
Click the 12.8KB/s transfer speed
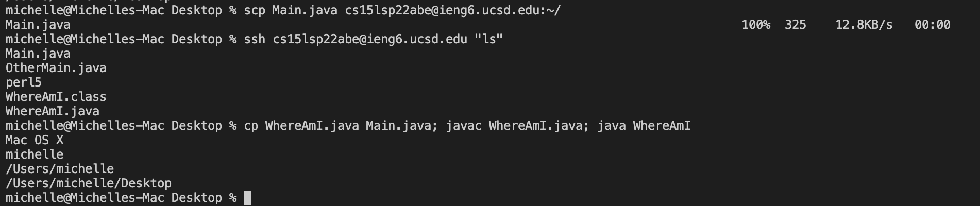pyautogui.click(x=864, y=25)
